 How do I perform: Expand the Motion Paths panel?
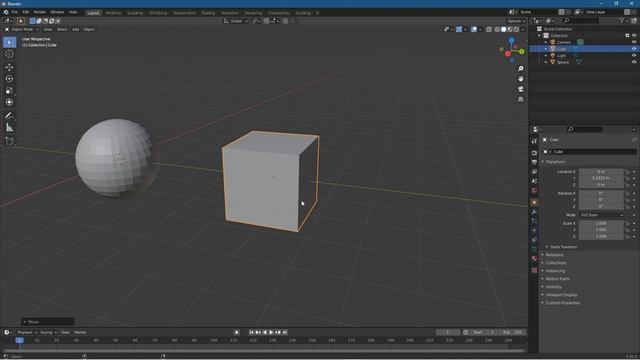(x=558, y=279)
